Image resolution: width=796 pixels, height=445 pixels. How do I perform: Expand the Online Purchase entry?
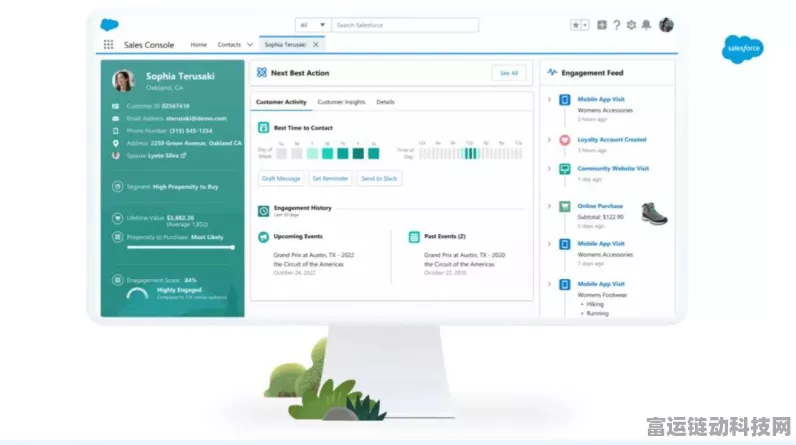549,206
